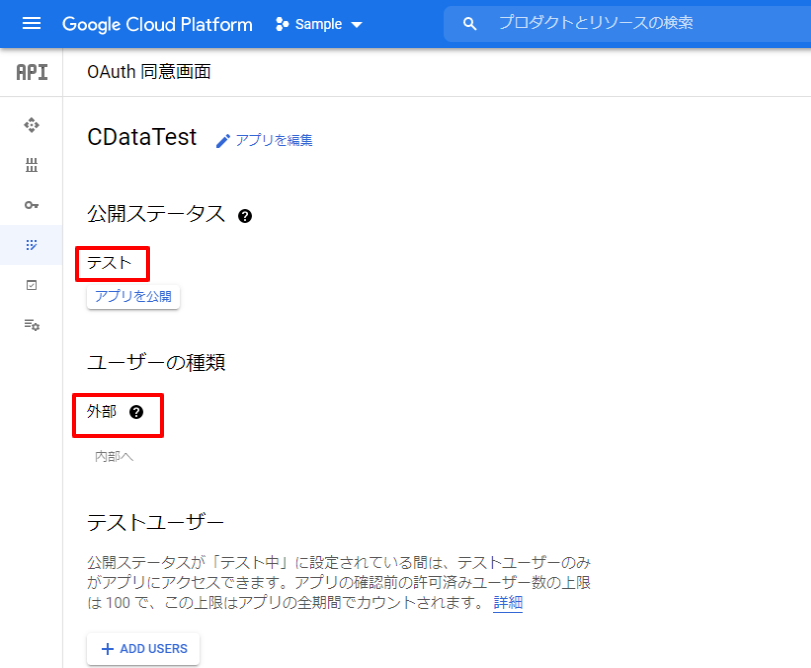811x668 pixels.
Task: Open Page usage agreements sidebar icon
Action: pos(32,324)
